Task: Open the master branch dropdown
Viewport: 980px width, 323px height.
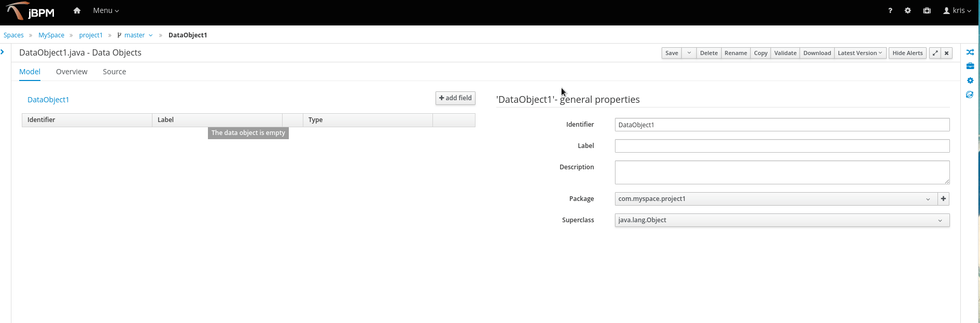Action: 135,35
